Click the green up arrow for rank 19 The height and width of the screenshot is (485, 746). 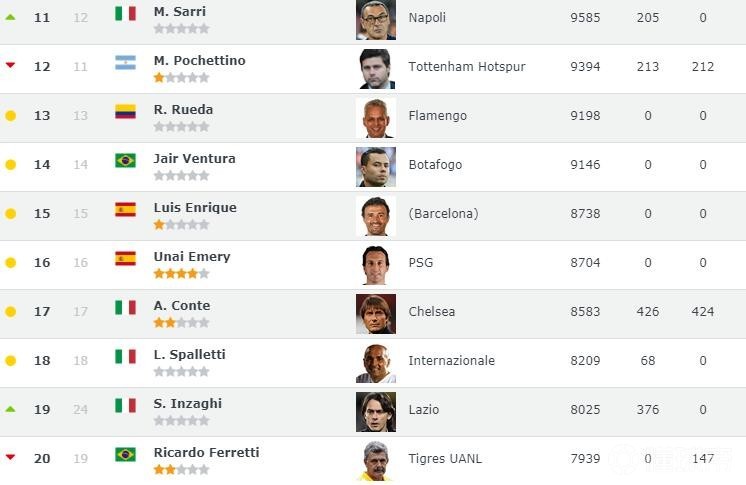11,409
